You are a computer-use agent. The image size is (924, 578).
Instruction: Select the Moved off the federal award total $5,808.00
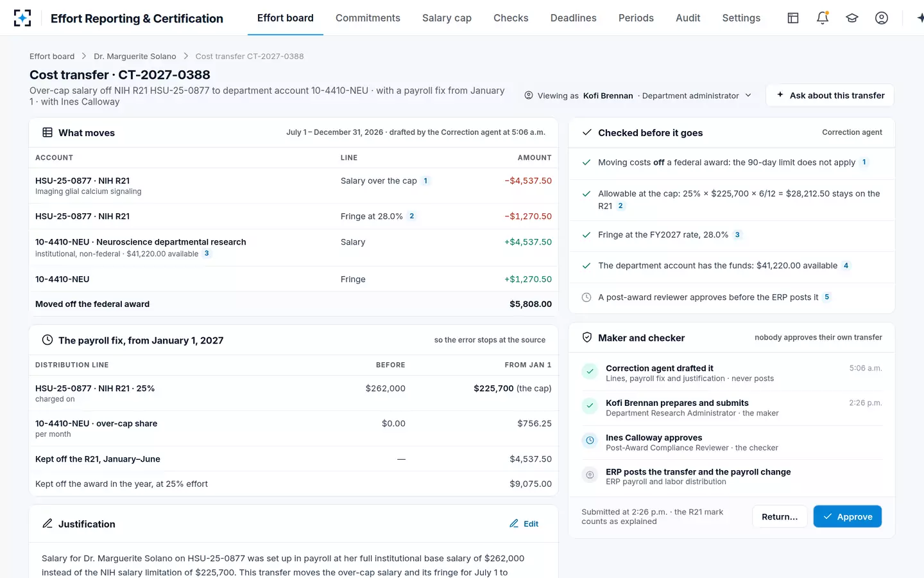[531, 304]
